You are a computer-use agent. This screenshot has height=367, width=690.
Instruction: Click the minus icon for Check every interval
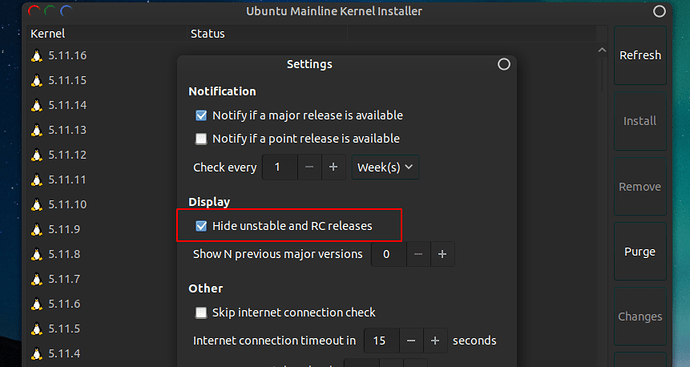coord(309,167)
